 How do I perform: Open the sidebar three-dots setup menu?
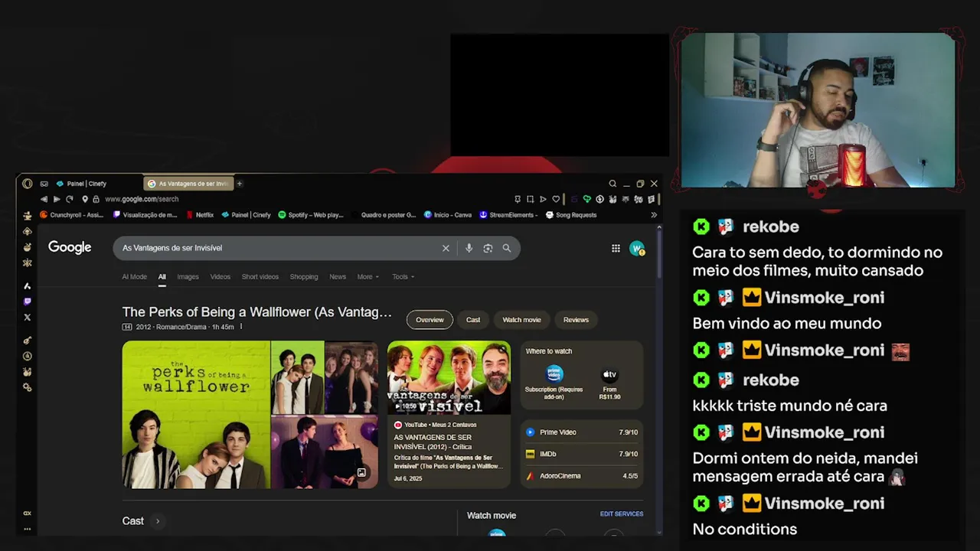click(28, 529)
